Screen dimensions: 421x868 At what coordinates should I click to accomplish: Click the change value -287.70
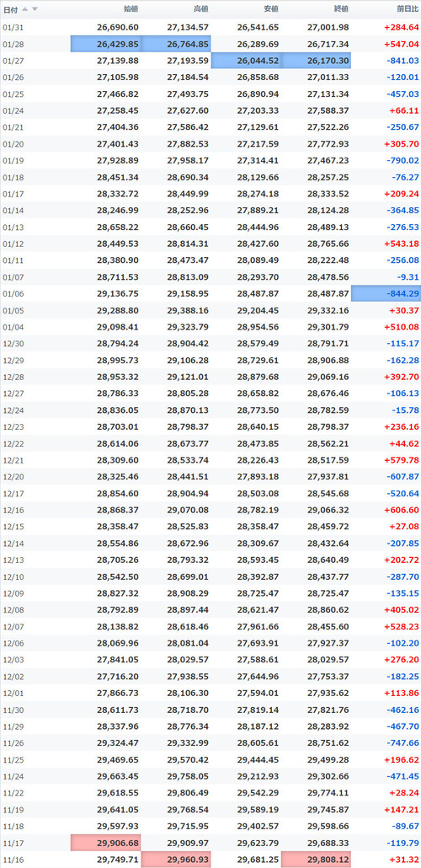(x=402, y=576)
